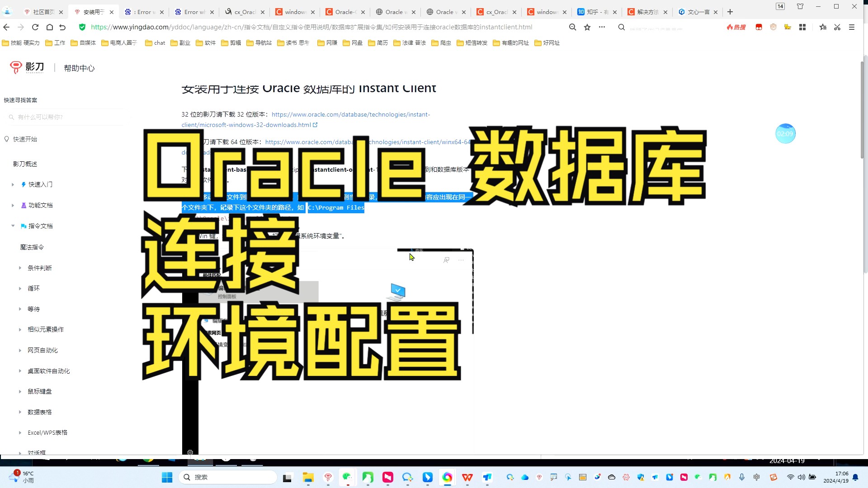
Task: Bookmark this page with the star icon
Action: (x=587, y=27)
